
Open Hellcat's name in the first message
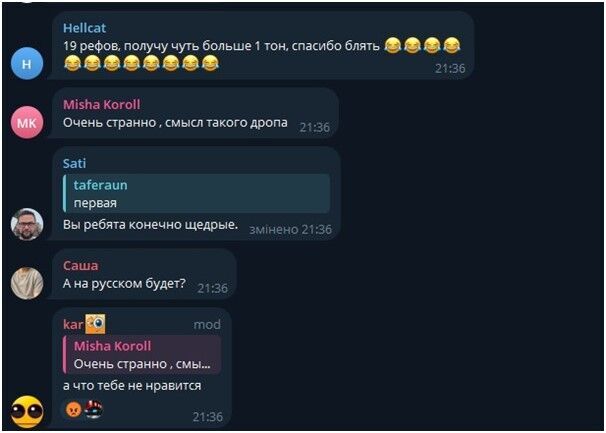point(84,28)
